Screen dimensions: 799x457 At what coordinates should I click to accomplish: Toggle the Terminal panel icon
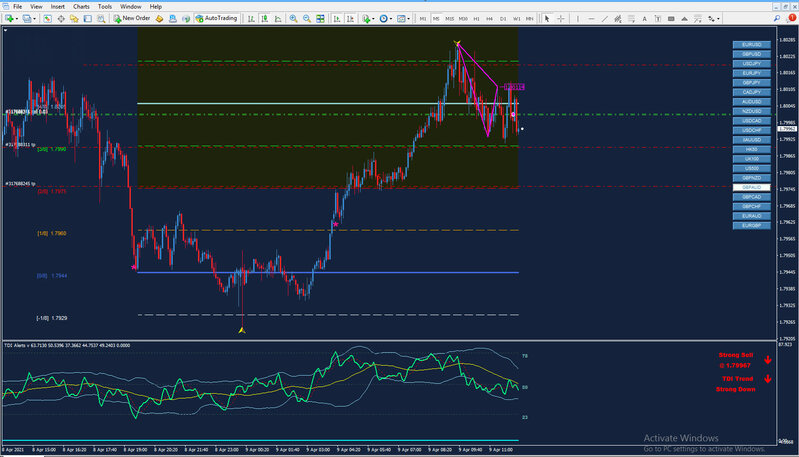(x=88, y=19)
